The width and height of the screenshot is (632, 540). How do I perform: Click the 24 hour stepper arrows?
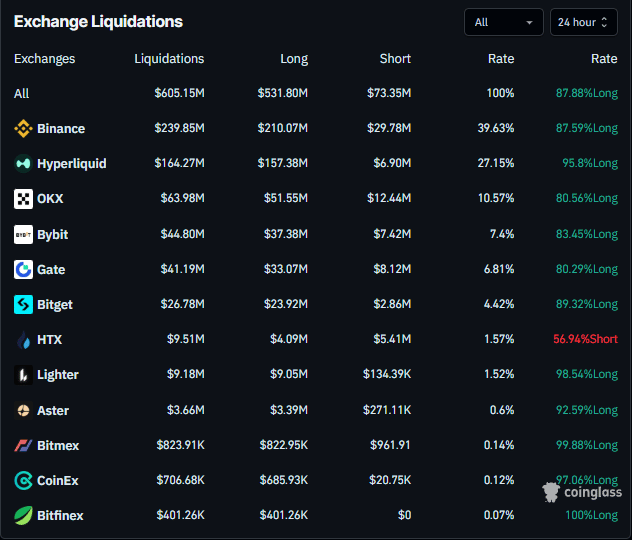604,22
